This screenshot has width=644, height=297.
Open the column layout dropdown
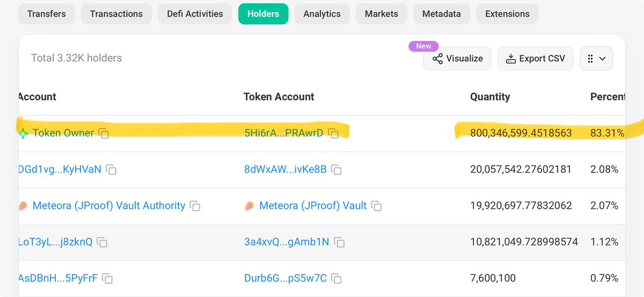click(x=596, y=59)
